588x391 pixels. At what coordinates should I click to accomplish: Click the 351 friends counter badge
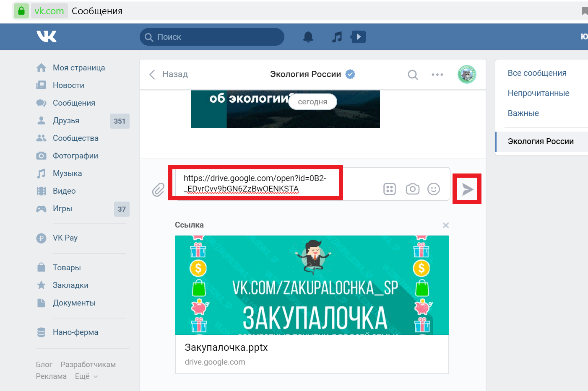click(120, 121)
